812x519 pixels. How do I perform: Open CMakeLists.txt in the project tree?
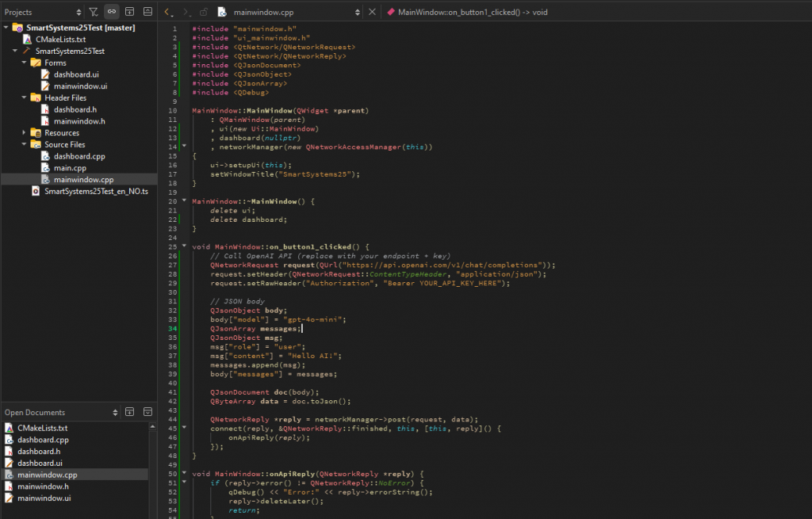pos(60,39)
